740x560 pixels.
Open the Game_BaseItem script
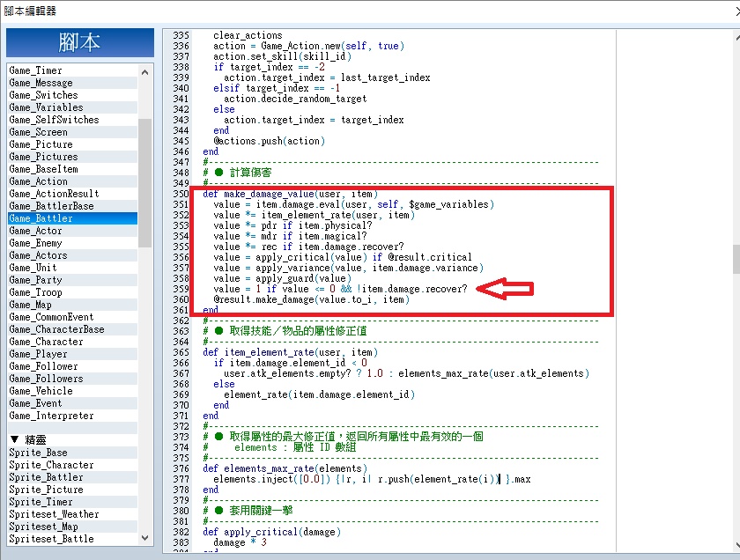tap(72, 169)
